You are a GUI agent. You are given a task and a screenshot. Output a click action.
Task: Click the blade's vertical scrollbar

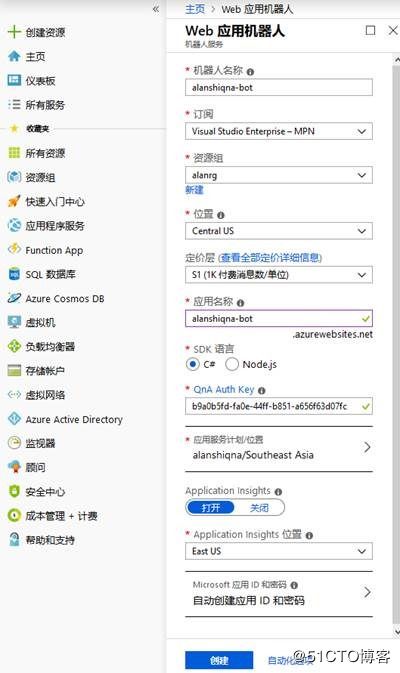396,343
